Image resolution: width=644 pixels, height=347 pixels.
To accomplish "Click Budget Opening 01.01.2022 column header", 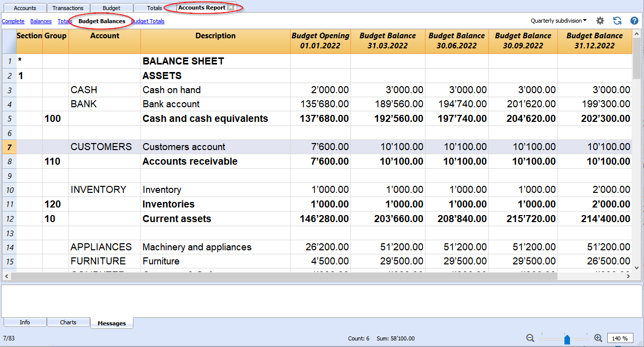I will 320,41.
